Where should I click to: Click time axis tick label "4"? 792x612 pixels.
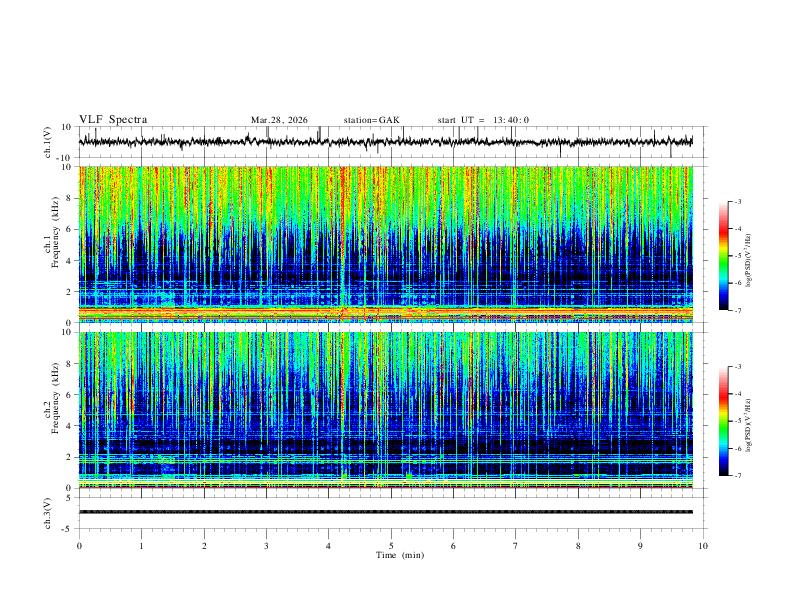(329, 546)
